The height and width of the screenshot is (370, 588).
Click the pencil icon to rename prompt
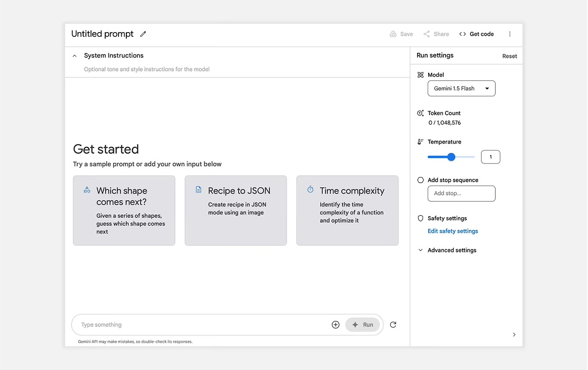(143, 34)
